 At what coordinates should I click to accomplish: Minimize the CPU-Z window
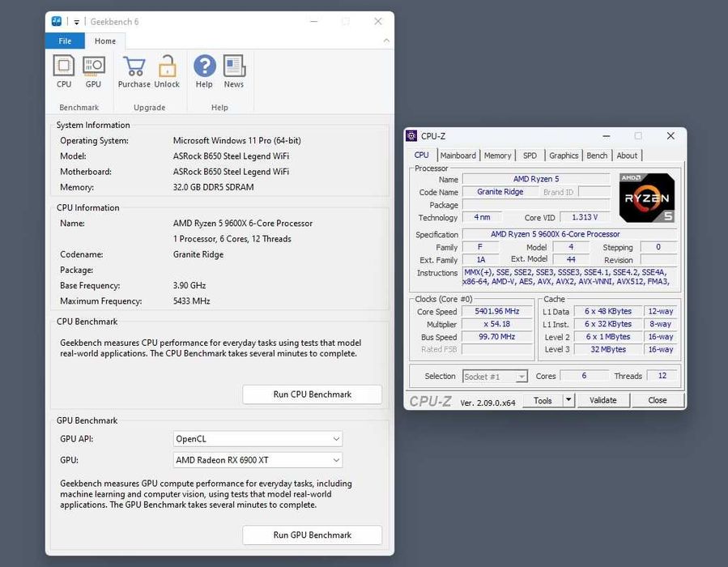607,136
